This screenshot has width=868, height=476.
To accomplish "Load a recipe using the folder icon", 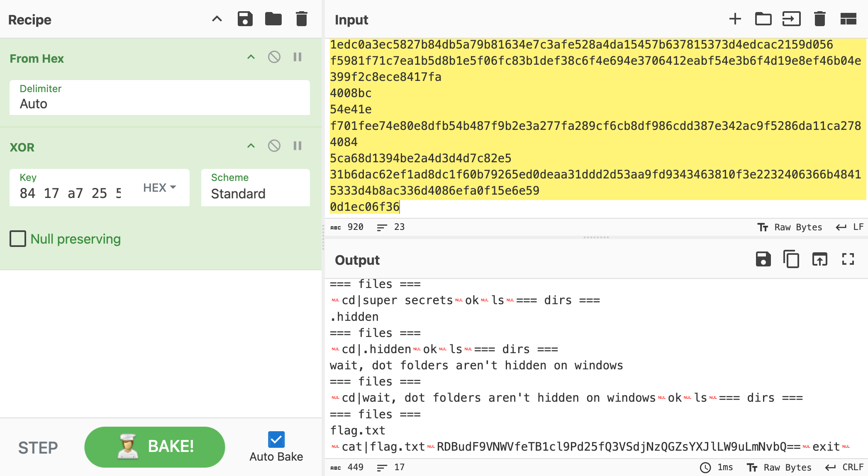I will (x=273, y=19).
